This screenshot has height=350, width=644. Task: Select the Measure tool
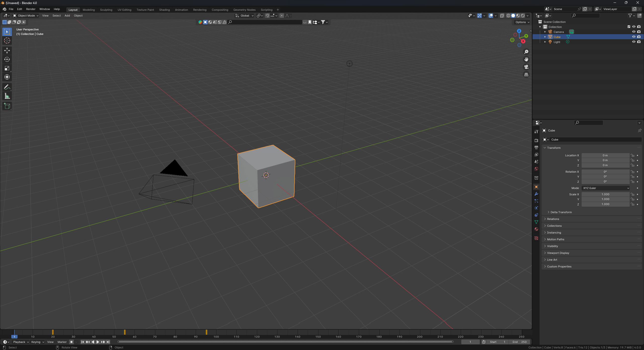click(x=7, y=96)
